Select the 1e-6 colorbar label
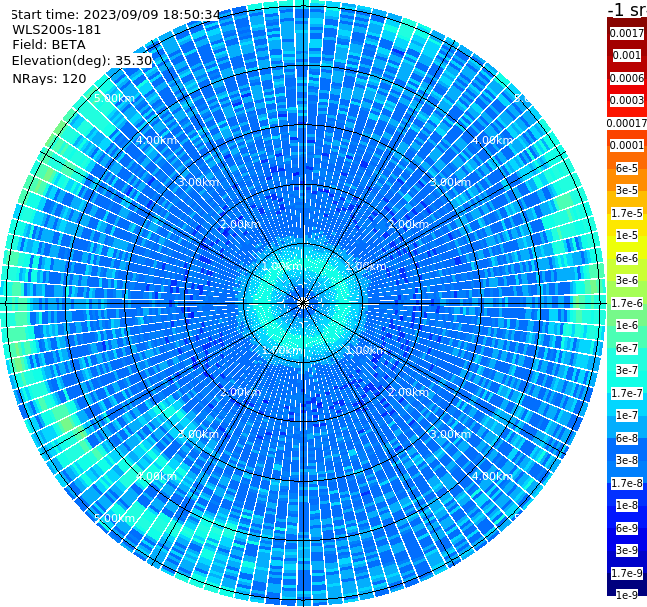The width and height of the screenshot is (647, 607). [x=627, y=325]
